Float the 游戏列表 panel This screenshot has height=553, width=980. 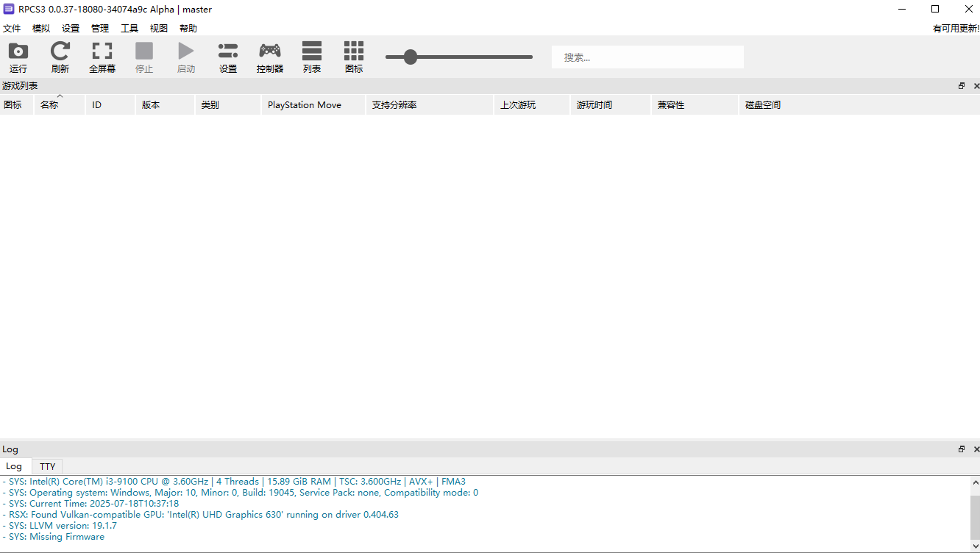(962, 86)
